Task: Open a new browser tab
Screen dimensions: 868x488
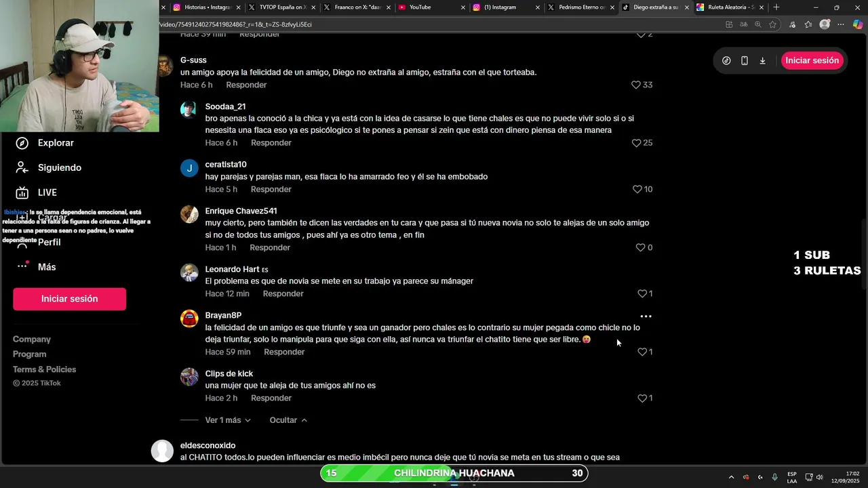Action: (776, 7)
